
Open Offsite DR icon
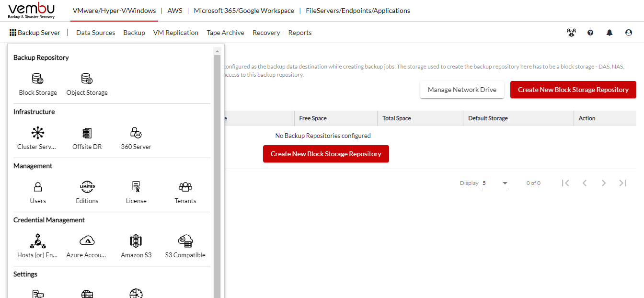87,133
